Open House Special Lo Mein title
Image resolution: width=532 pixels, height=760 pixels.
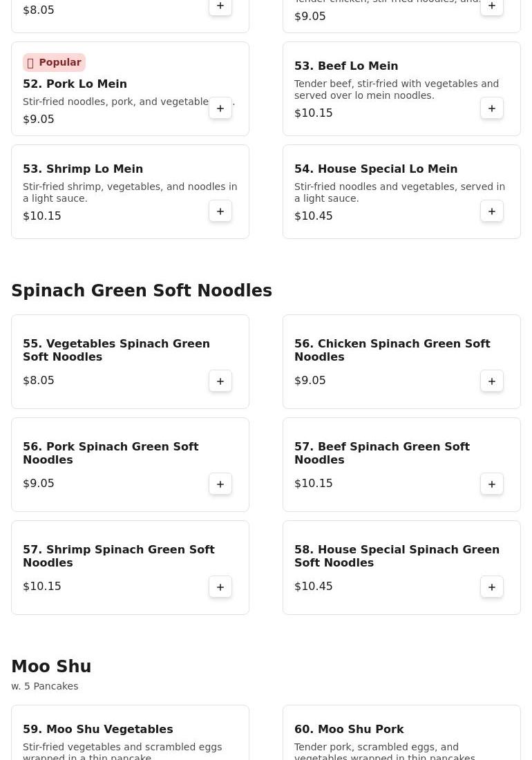(x=376, y=169)
